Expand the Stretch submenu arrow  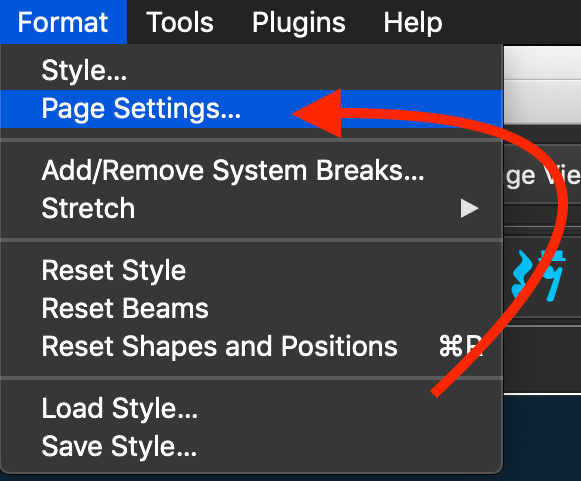(469, 208)
